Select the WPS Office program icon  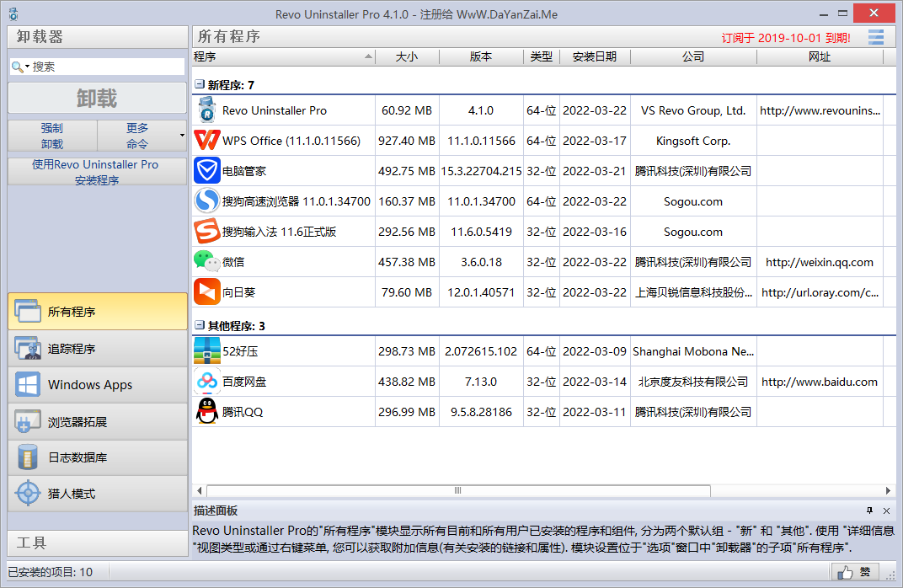pyautogui.click(x=206, y=141)
